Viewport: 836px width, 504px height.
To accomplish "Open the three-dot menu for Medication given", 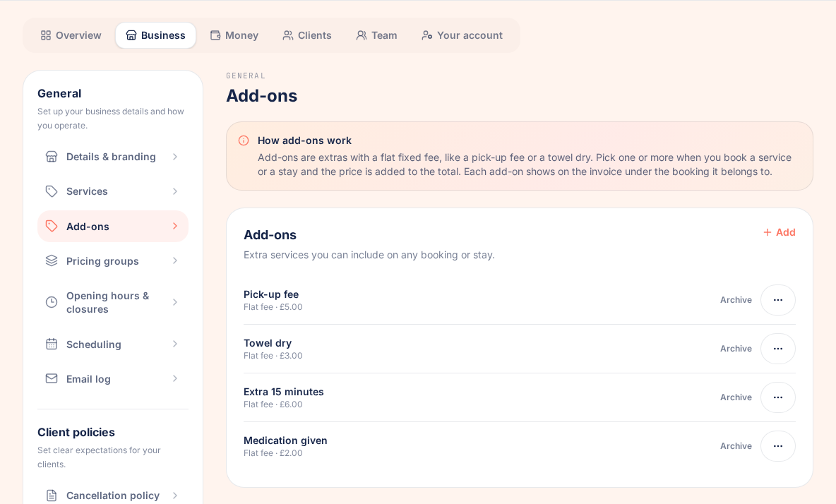I will [778, 446].
